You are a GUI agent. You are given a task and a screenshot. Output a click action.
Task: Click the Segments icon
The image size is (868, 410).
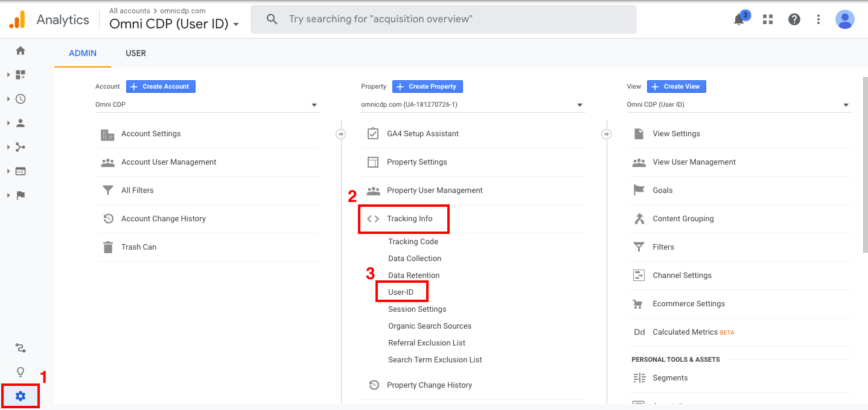[x=639, y=378]
